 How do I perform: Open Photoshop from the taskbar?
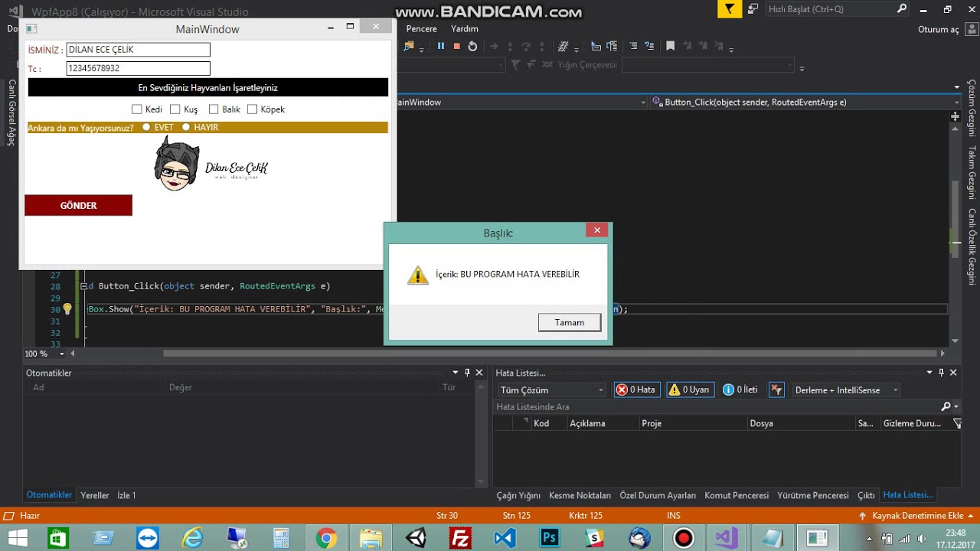click(x=549, y=538)
